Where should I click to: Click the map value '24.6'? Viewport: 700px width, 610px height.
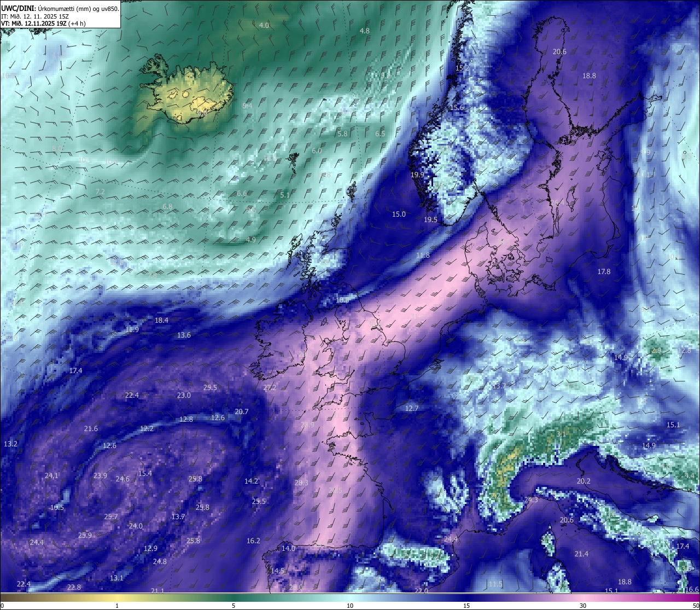pos(122,479)
